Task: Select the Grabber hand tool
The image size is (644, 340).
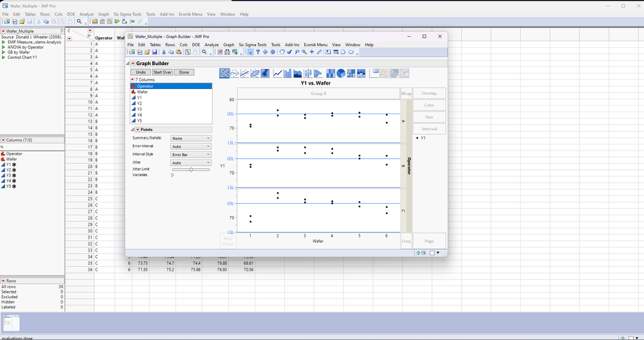Action: (x=282, y=52)
